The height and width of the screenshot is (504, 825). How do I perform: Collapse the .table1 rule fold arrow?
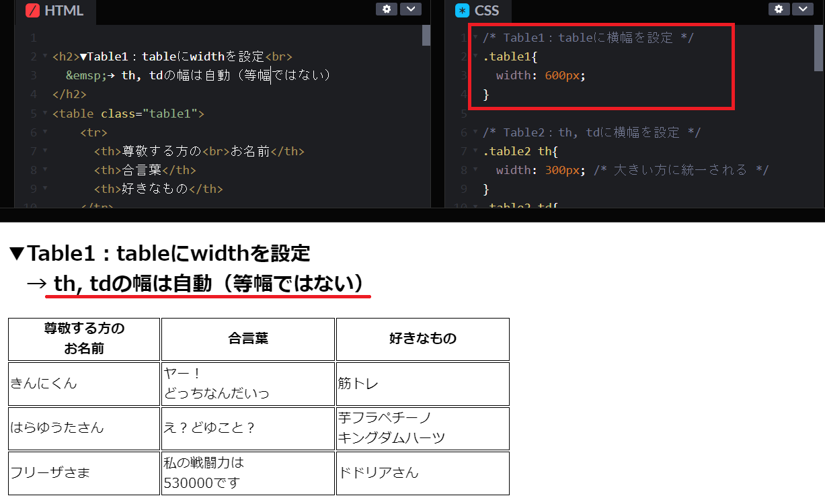point(475,56)
